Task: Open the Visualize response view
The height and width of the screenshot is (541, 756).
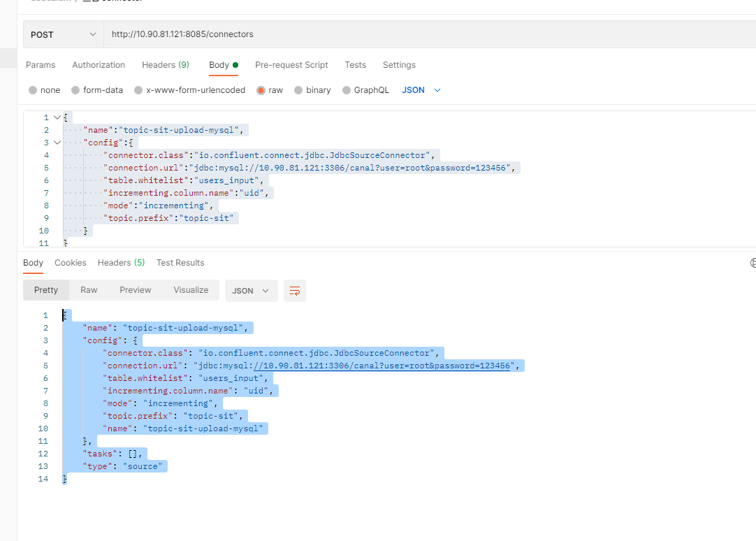Action: (191, 290)
